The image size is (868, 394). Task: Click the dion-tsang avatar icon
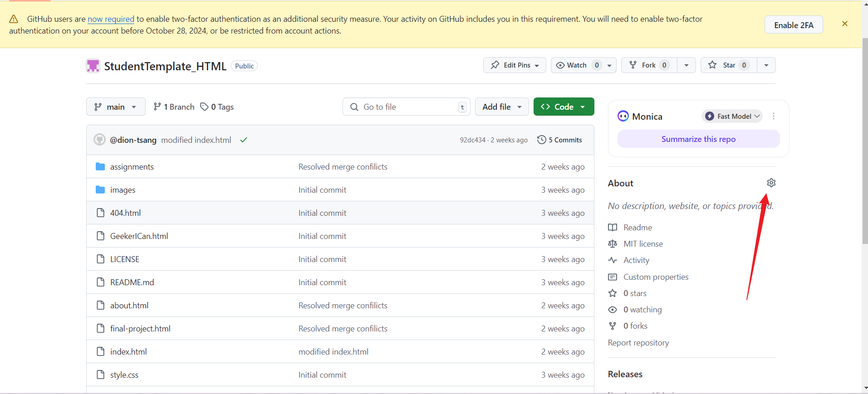99,140
